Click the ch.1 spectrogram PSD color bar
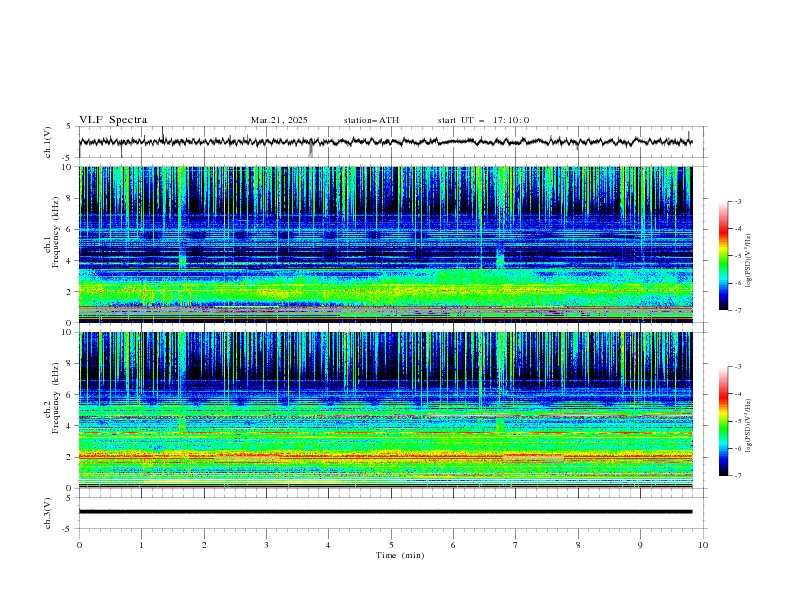 pyautogui.click(x=723, y=256)
